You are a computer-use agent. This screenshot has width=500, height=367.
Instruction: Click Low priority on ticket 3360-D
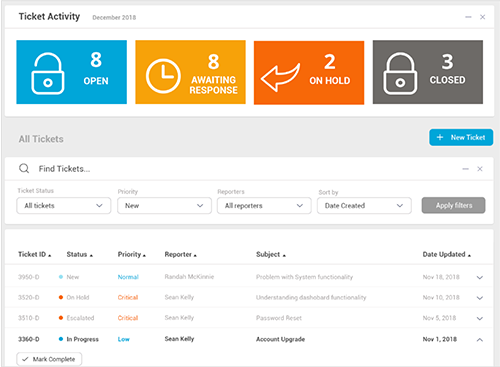124,339
